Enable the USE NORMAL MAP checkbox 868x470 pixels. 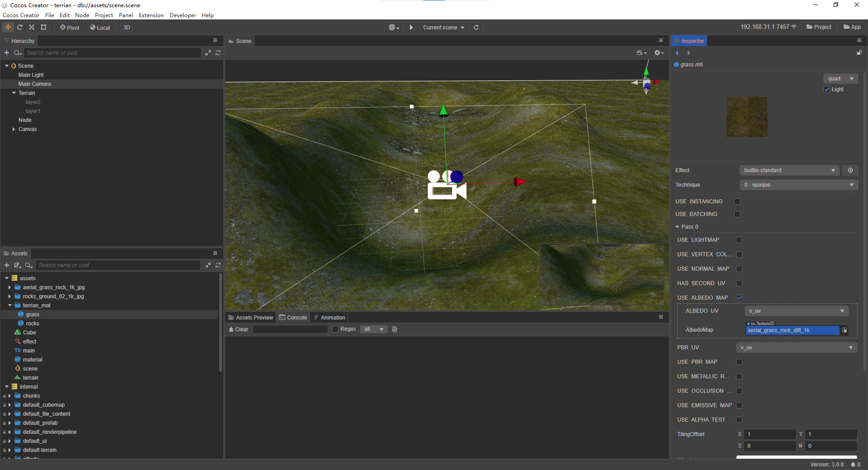pos(739,269)
